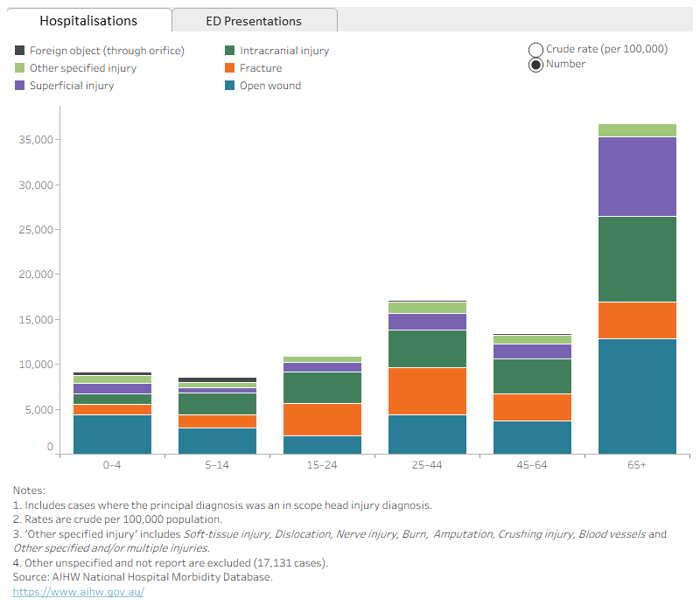This screenshot has height=612, width=700.
Task: Select Fracture segment in 15-24 bar
Action: (x=322, y=420)
